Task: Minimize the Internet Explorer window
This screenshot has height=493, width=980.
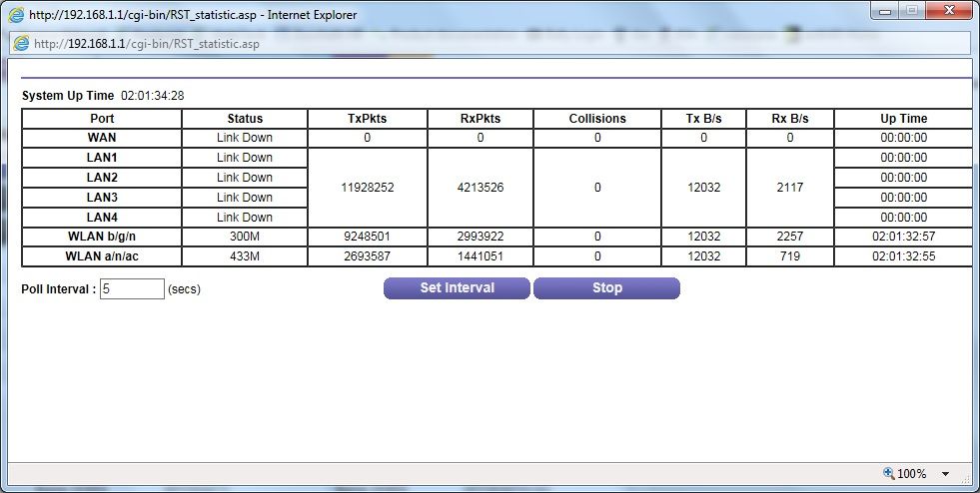Action: (884, 11)
